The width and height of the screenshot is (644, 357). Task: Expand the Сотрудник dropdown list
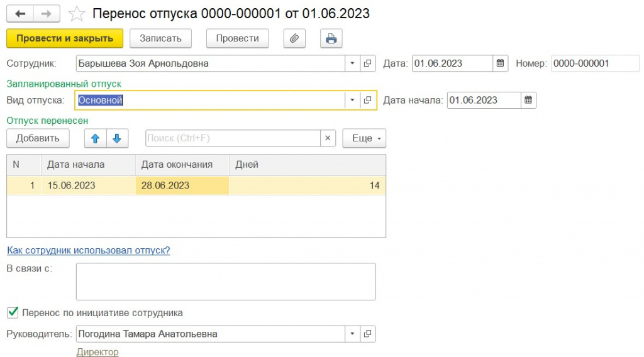pyautogui.click(x=352, y=63)
